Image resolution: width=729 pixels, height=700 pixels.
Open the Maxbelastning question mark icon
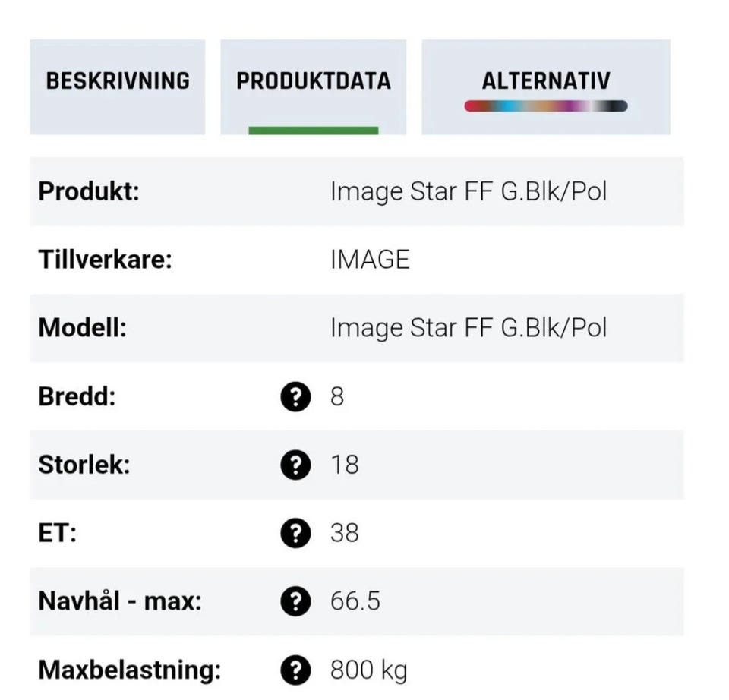pos(295,670)
